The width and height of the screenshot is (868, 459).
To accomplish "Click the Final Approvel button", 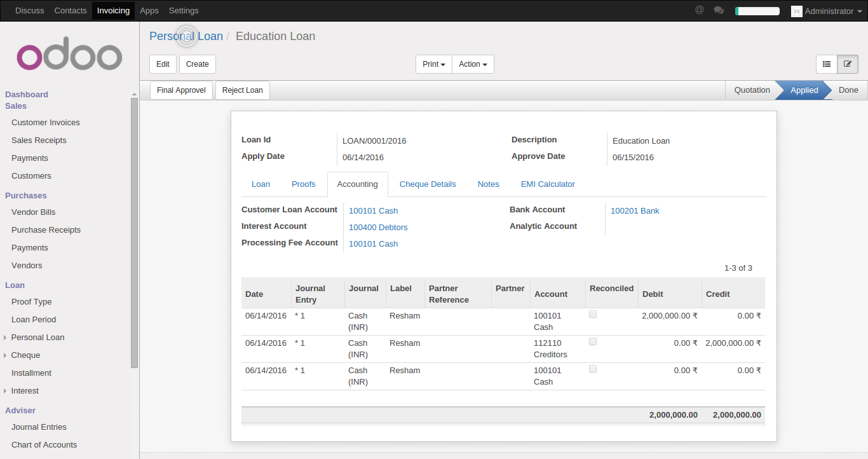I will (181, 90).
